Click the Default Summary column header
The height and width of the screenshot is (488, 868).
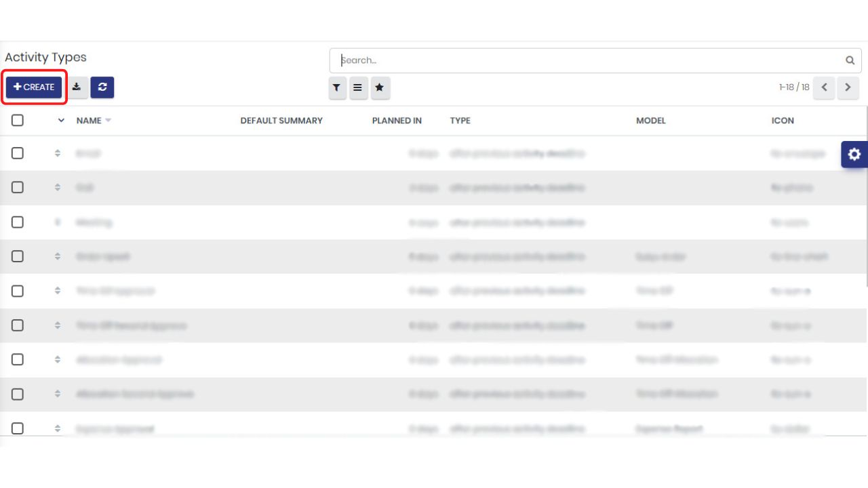[x=281, y=121]
